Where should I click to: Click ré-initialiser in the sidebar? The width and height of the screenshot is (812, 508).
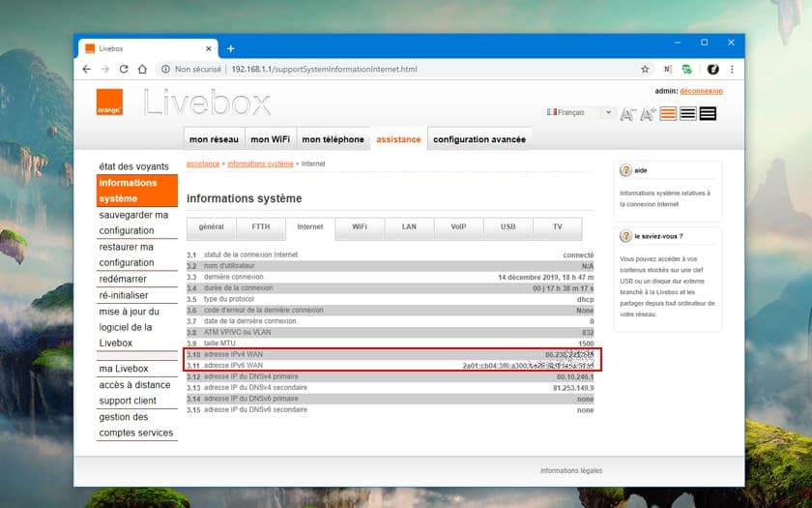pos(136,295)
